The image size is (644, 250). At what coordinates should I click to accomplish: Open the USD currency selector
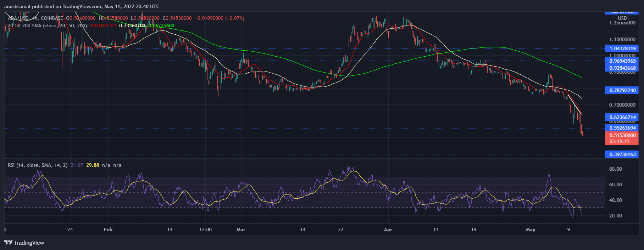pos(622,18)
